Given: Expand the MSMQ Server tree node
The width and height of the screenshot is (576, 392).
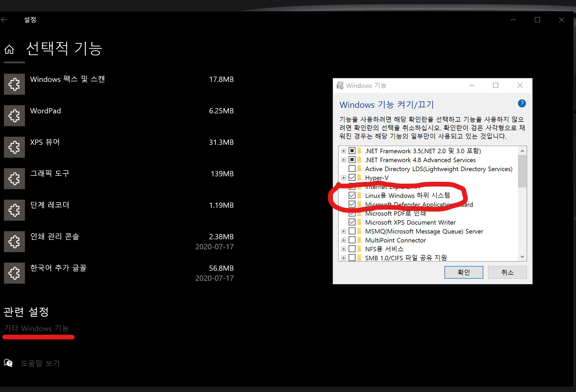Looking at the screenshot, I should pos(344,231).
